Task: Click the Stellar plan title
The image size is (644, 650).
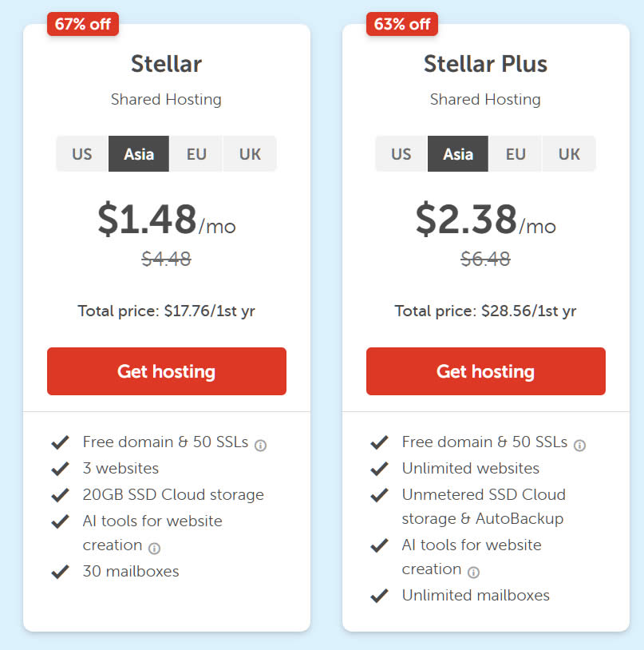Action: pos(167,64)
